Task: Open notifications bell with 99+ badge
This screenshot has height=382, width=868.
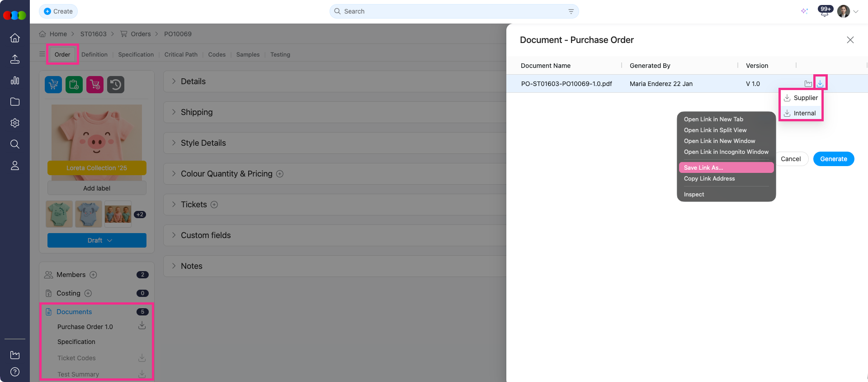Action: click(825, 12)
